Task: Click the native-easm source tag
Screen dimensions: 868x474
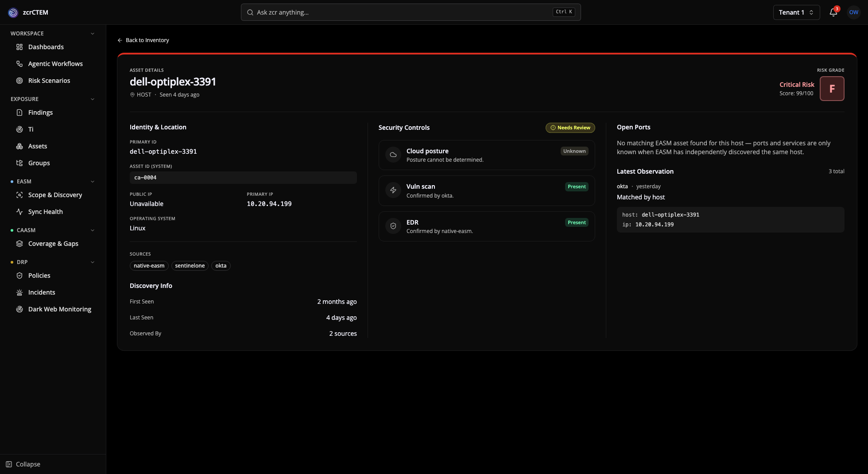Action: click(x=149, y=266)
